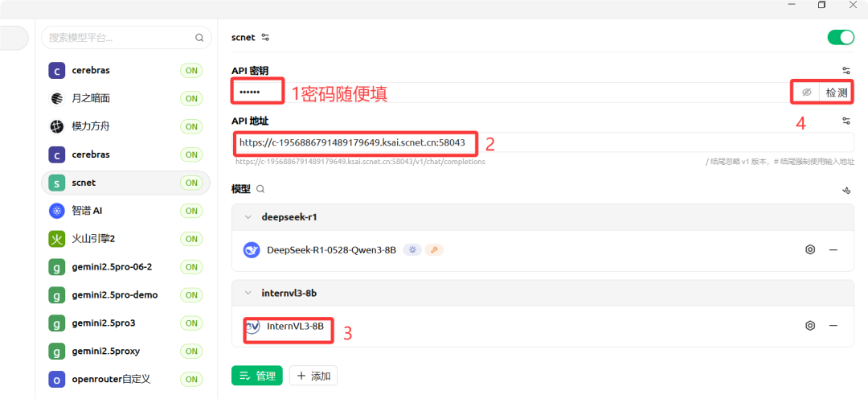Click the InternVL3-8B model logo
The height and width of the screenshot is (399, 868).
click(252, 326)
